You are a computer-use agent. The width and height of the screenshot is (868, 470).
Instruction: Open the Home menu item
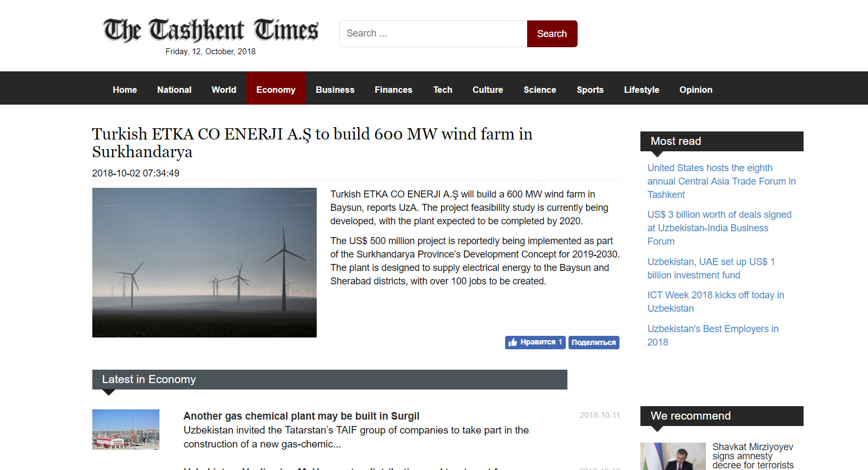click(x=125, y=90)
